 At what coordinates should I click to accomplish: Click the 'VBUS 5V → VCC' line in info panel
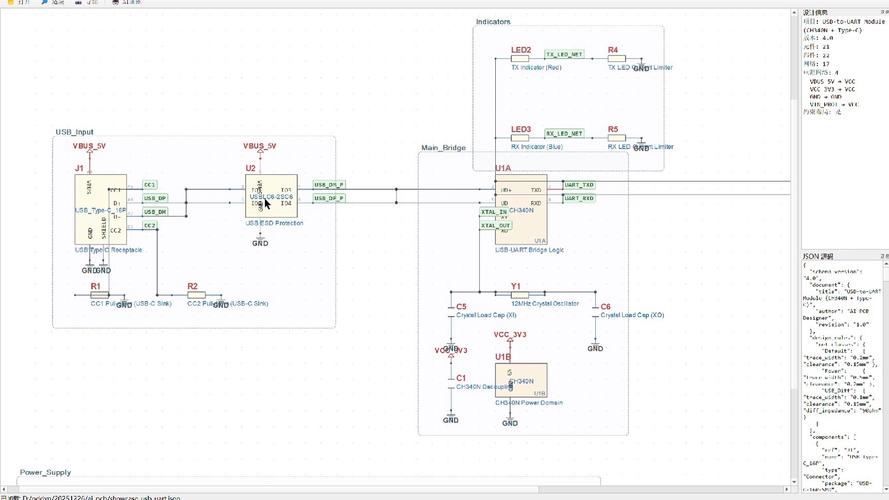pyautogui.click(x=832, y=82)
